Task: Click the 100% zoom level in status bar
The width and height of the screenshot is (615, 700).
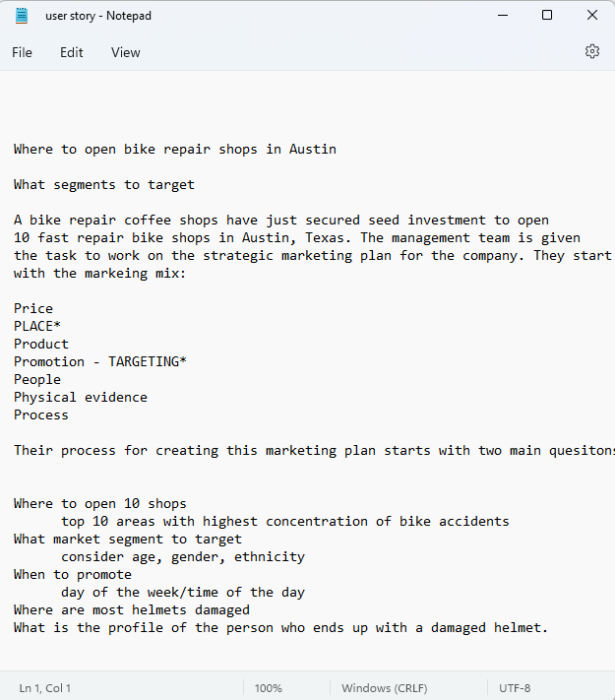Action: coord(269,688)
